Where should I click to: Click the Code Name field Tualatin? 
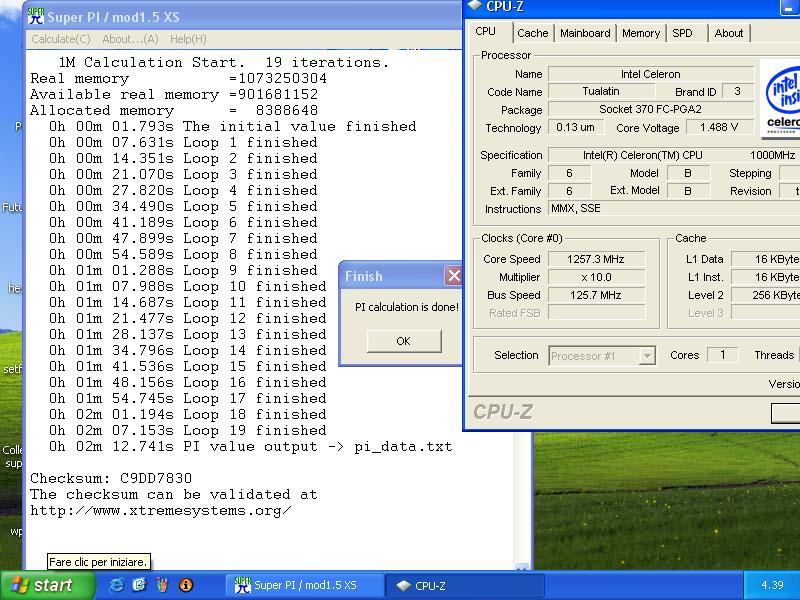pos(601,91)
